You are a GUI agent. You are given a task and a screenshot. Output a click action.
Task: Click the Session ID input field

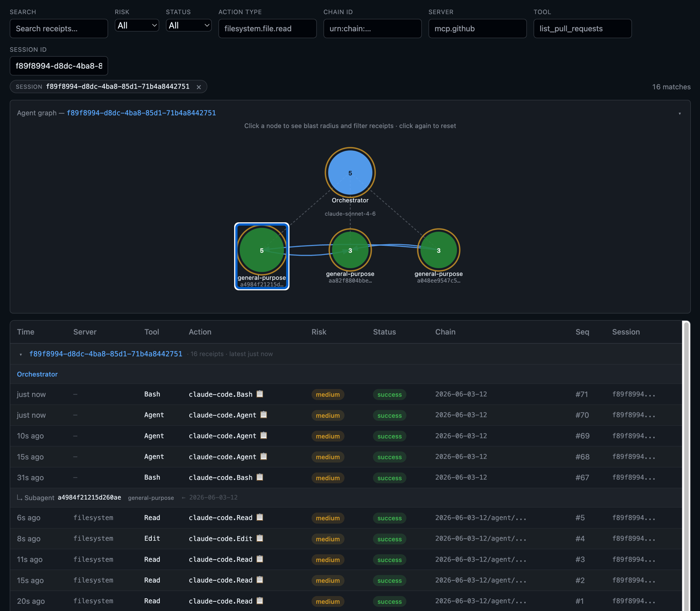tap(59, 66)
